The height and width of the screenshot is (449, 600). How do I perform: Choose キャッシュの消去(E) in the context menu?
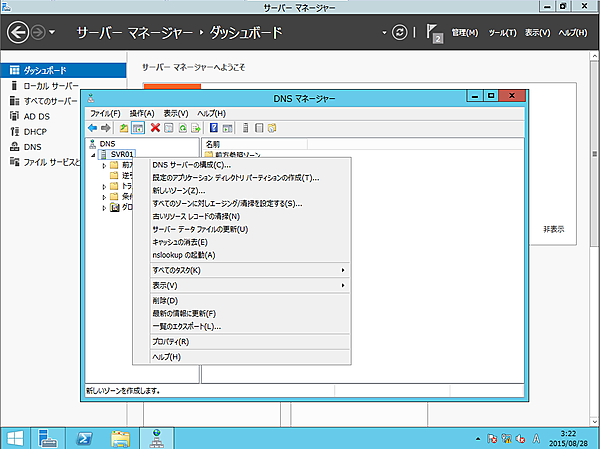(x=250, y=242)
